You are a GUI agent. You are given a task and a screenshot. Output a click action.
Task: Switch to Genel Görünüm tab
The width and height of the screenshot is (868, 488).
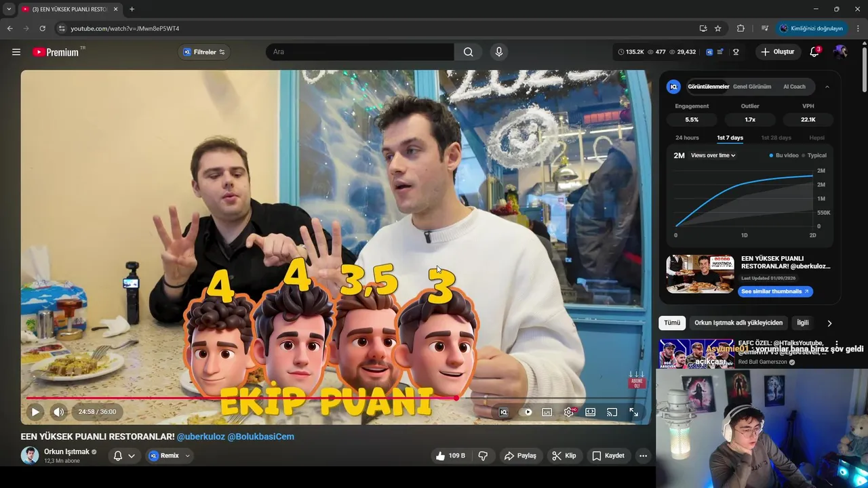752,87
